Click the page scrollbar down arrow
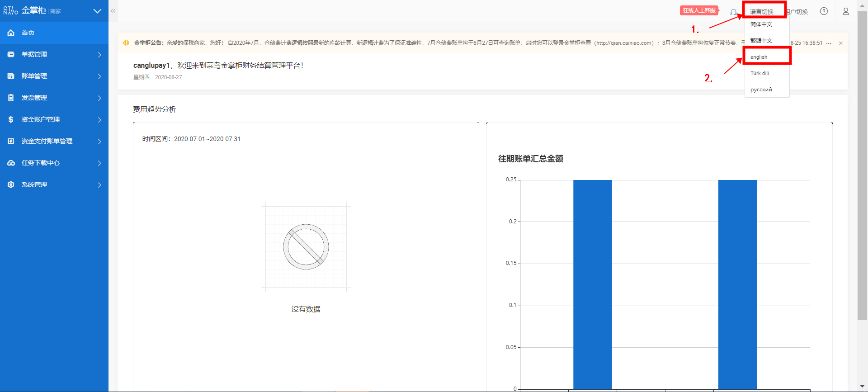868x392 pixels. 862,387
